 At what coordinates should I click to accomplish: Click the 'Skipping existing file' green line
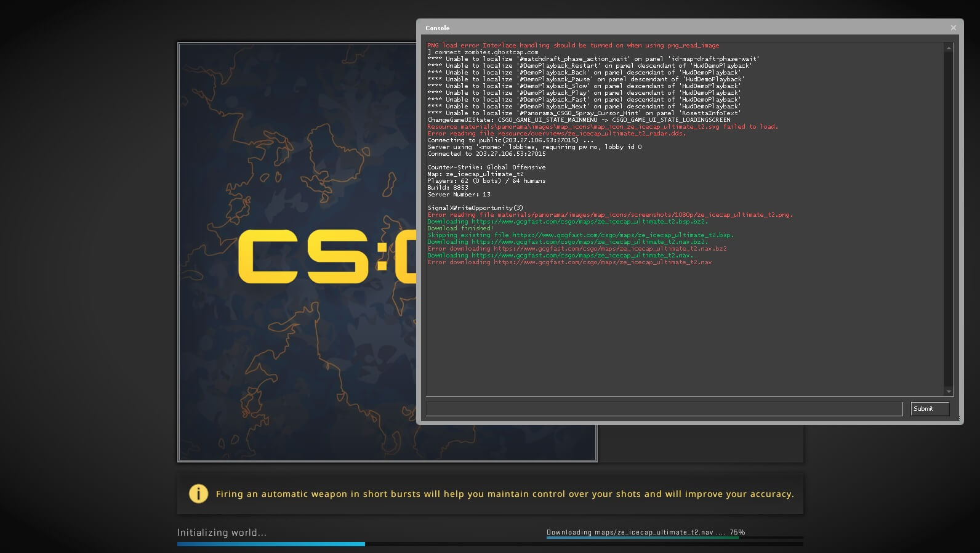point(580,235)
